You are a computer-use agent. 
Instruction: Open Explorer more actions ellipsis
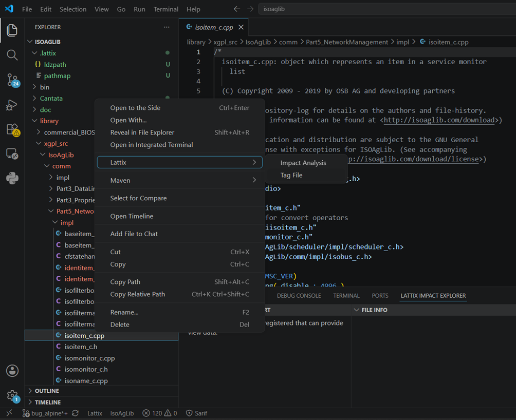pos(167,27)
